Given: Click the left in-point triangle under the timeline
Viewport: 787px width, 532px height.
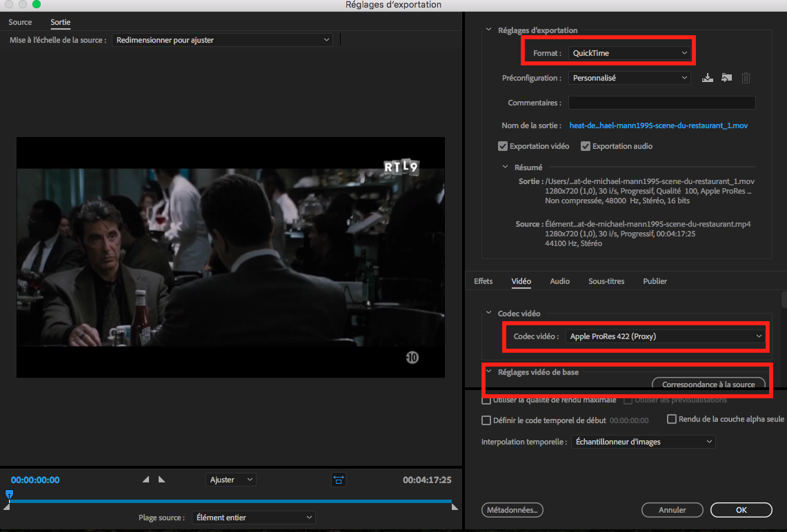Looking at the screenshot, I should (x=6, y=507).
